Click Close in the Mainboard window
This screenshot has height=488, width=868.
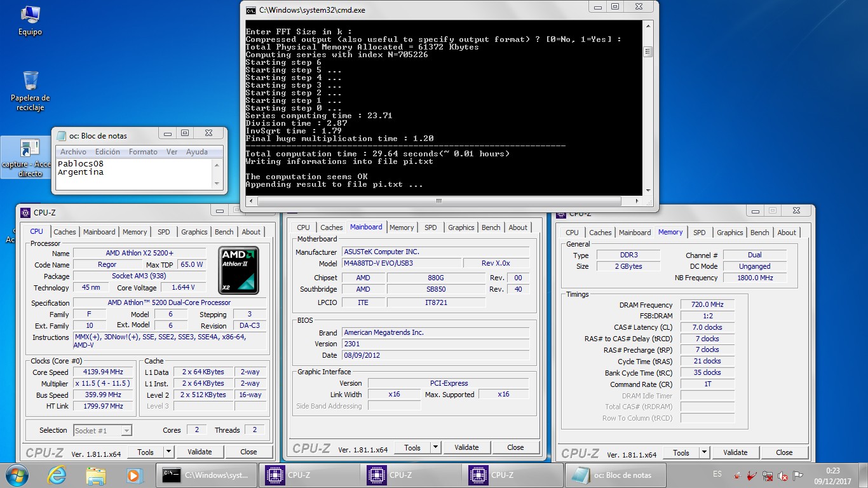click(x=515, y=447)
